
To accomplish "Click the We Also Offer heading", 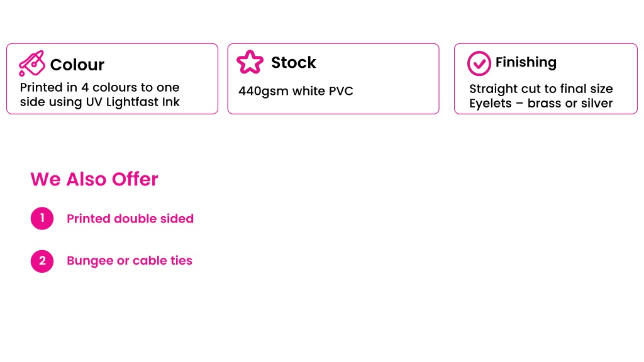I will 94,179.
